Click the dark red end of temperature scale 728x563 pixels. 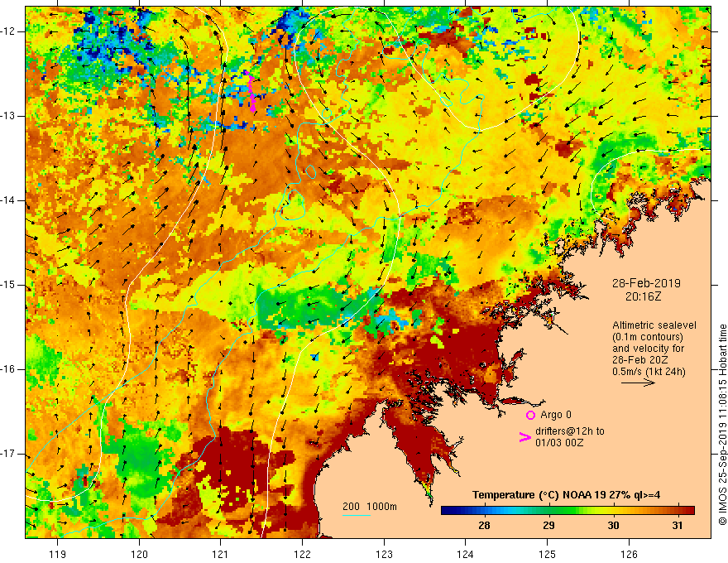point(689,511)
